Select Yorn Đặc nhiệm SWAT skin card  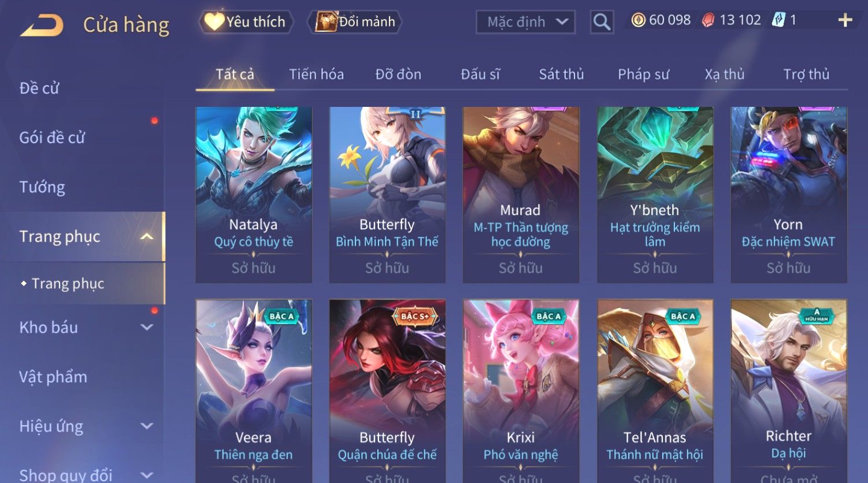click(789, 195)
